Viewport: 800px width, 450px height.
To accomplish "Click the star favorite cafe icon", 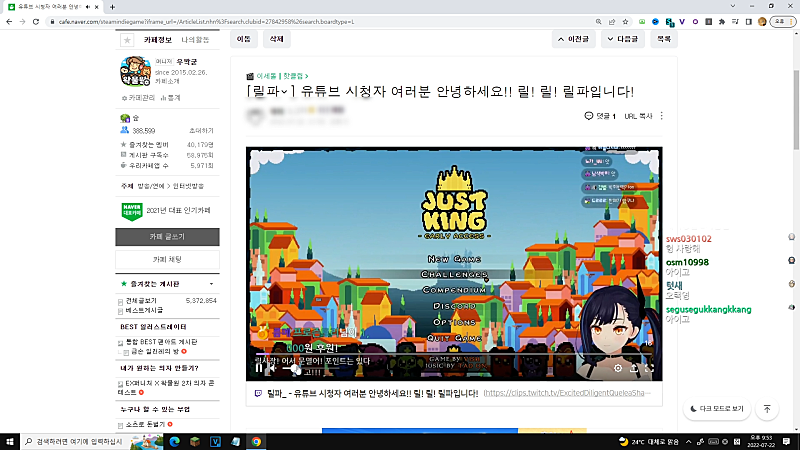I will point(127,40).
